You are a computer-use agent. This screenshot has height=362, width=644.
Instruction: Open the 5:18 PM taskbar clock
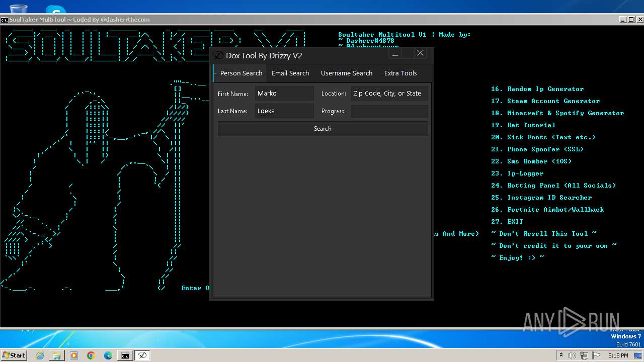pyautogui.click(x=618, y=355)
